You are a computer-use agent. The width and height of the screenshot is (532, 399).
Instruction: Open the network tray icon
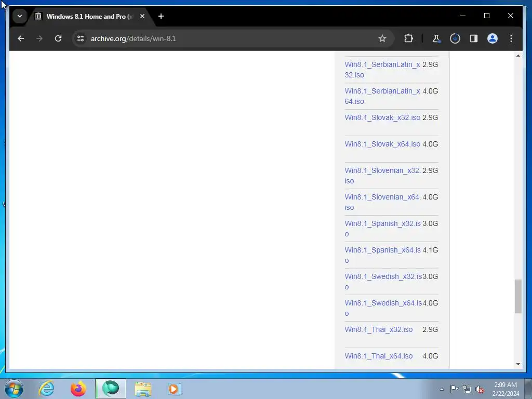tap(467, 389)
